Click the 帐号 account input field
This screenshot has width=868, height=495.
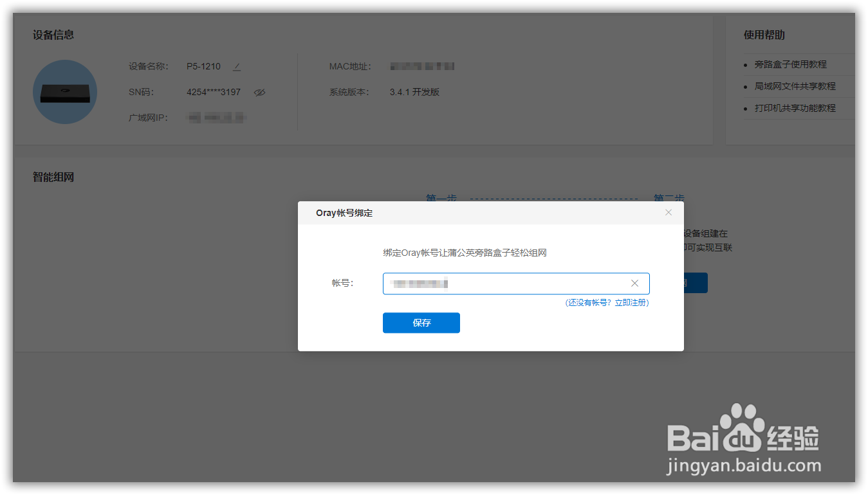click(516, 283)
